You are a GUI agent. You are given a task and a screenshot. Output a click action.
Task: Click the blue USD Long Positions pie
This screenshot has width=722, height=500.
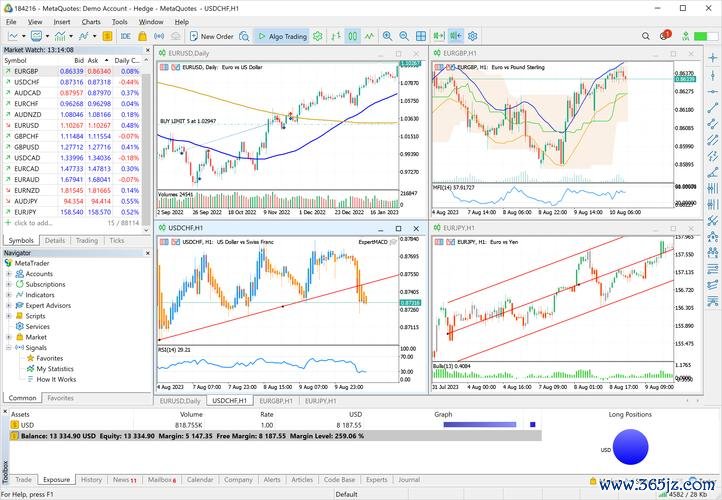point(630,447)
